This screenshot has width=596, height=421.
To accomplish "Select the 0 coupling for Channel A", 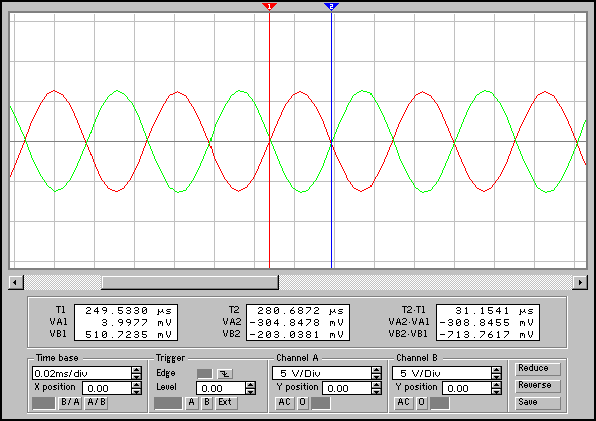I will pyautogui.click(x=303, y=402).
